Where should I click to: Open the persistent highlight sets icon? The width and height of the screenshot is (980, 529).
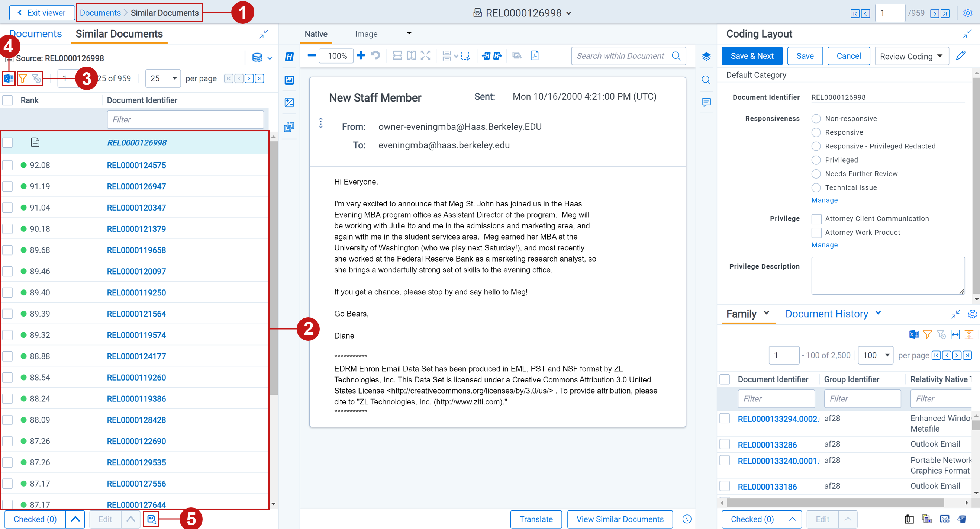(x=289, y=57)
